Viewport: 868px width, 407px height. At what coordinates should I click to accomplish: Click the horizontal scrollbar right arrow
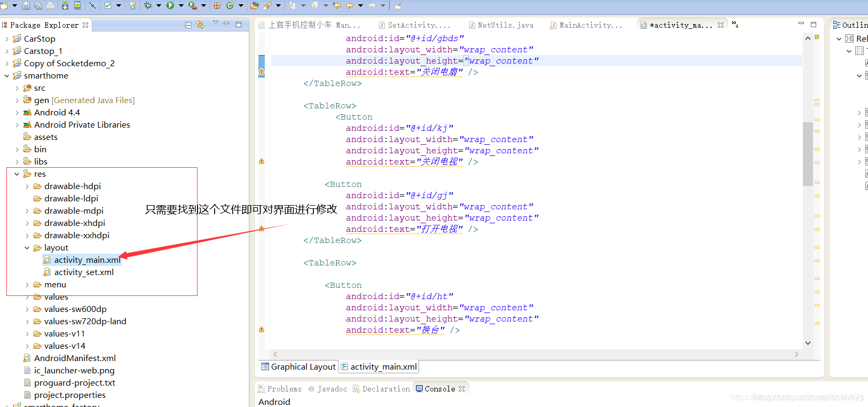point(796,354)
